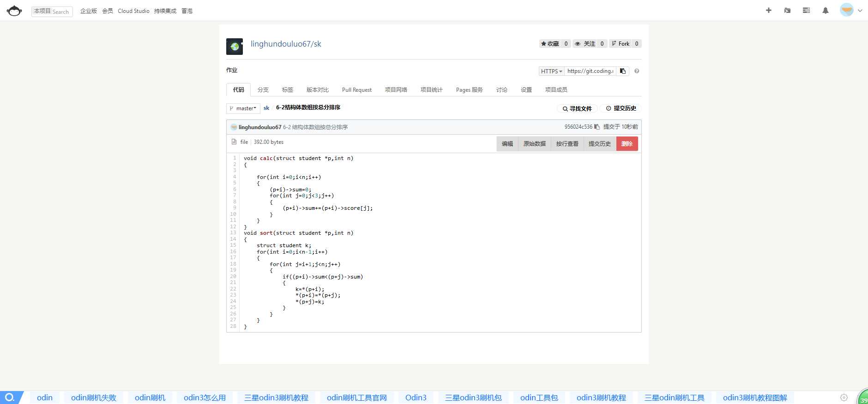Click the project search box
This screenshot has height=404, width=868.
pos(52,11)
